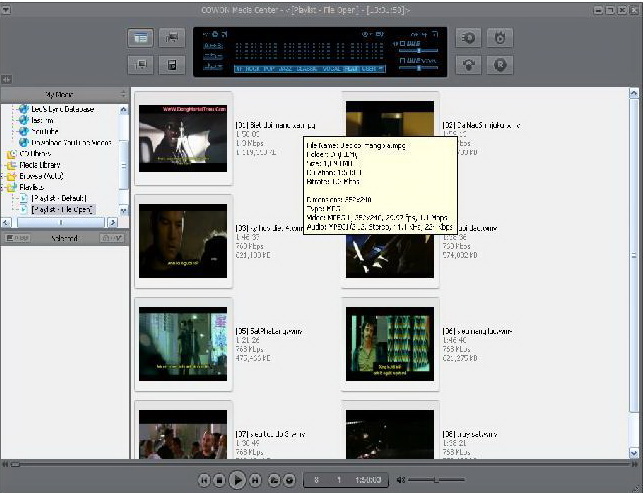643x493 pixels.
Task: Click the open file folder button
Action: (x=274, y=479)
